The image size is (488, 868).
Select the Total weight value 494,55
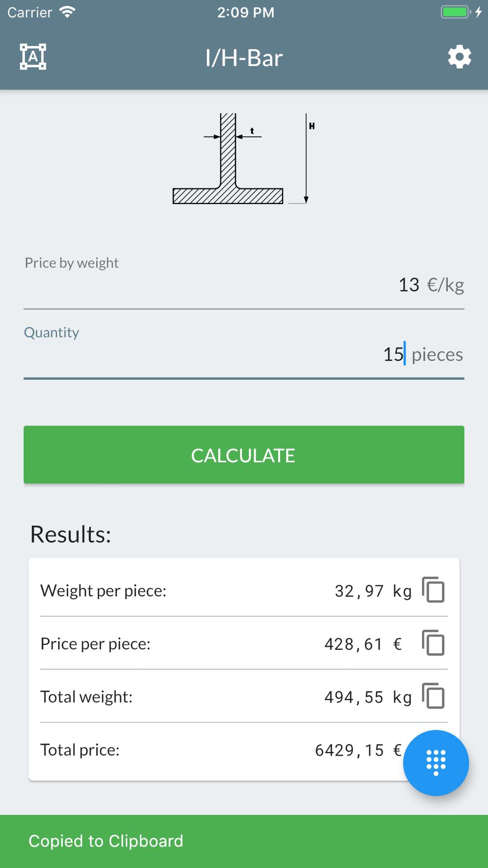click(x=354, y=697)
